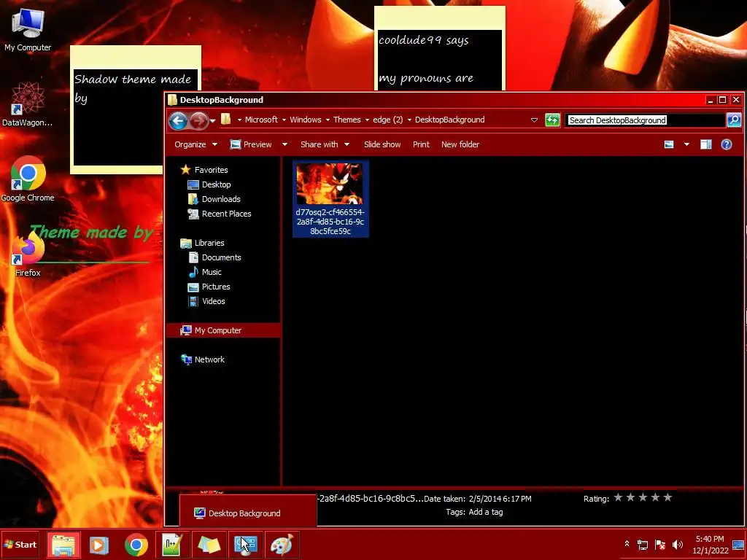
Task: Select Network in navigation pane
Action: [209, 359]
